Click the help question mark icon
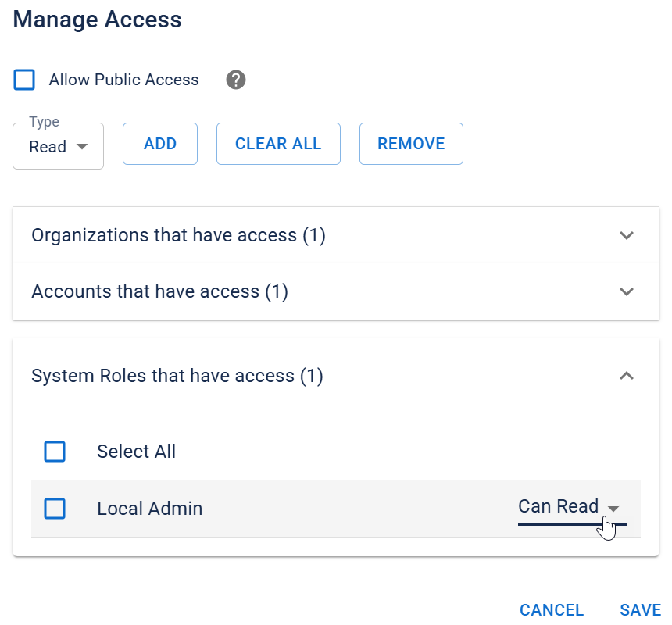 (235, 80)
